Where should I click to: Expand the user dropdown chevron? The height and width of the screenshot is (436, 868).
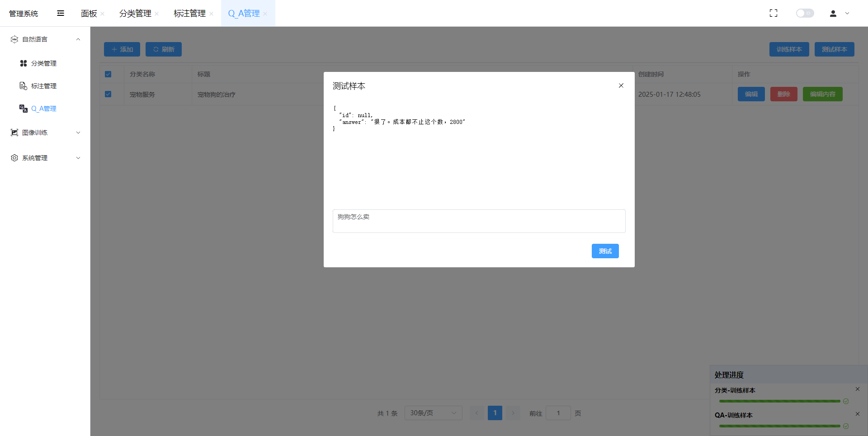point(847,14)
